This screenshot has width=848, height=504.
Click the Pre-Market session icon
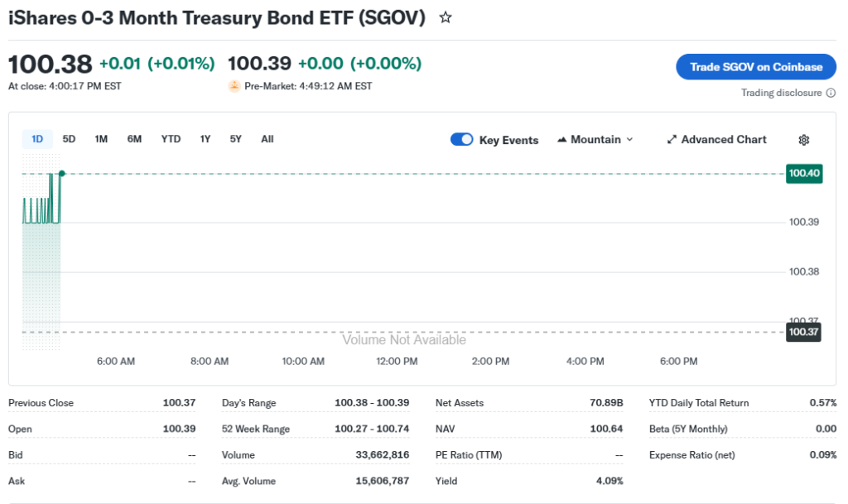click(234, 86)
